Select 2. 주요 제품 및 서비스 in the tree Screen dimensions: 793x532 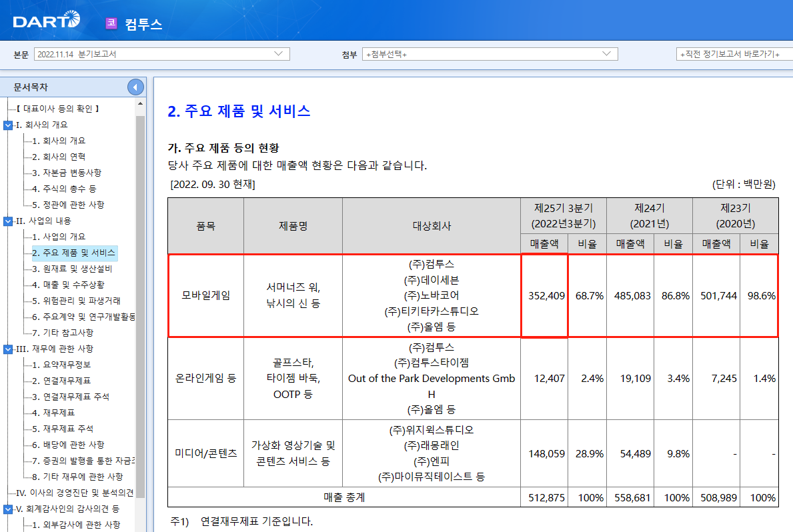(74, 253)
